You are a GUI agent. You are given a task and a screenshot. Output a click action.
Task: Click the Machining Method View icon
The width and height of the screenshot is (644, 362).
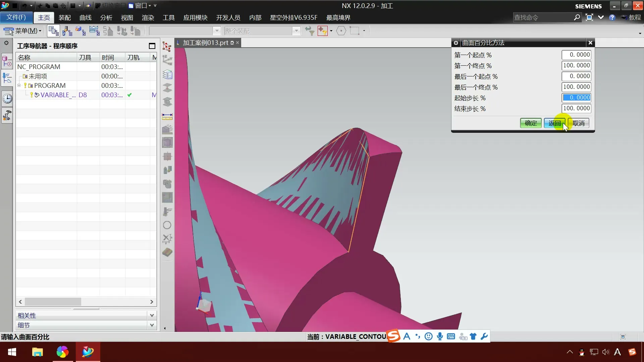(x=94, y=31)
